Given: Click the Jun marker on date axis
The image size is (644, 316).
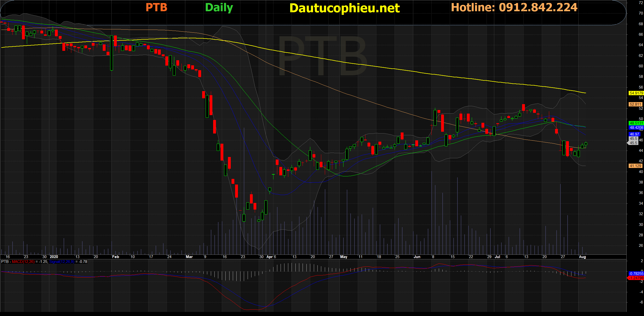Looking at the screenshot, I should 417,257.
